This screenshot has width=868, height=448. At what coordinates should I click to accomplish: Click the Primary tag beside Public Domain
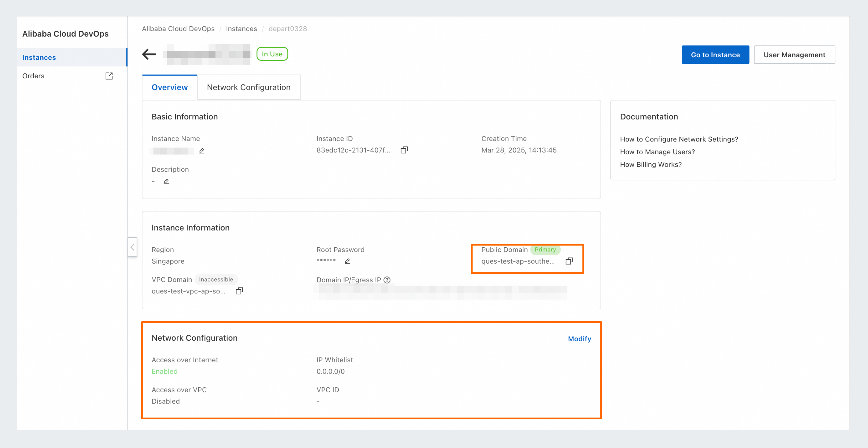[545, 250]
